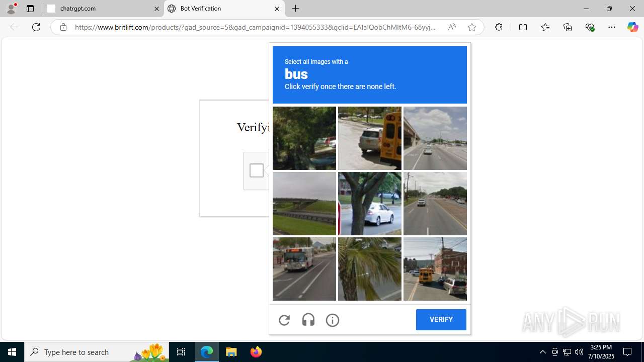Restore down the Edge window
This screenshot has width=644, height=362.
pyautogui.click(x=609, y=9)
